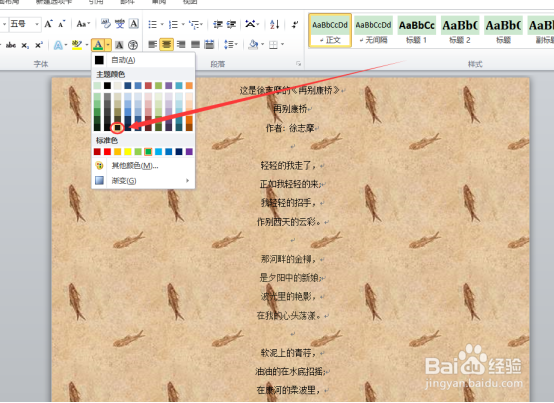Apply the 标题 style
554x403 pixels.
click(x=503, y=30)
